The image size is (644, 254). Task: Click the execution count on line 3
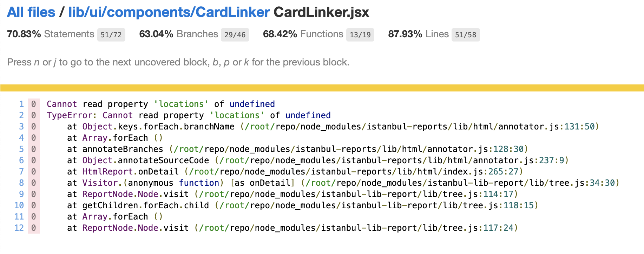coord(34,126)
